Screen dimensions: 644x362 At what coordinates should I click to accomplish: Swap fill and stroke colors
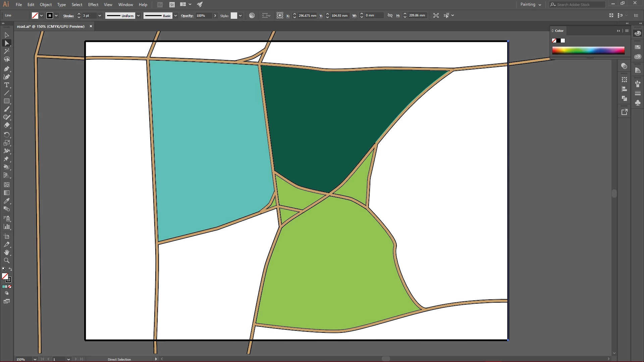coord(10,269)
